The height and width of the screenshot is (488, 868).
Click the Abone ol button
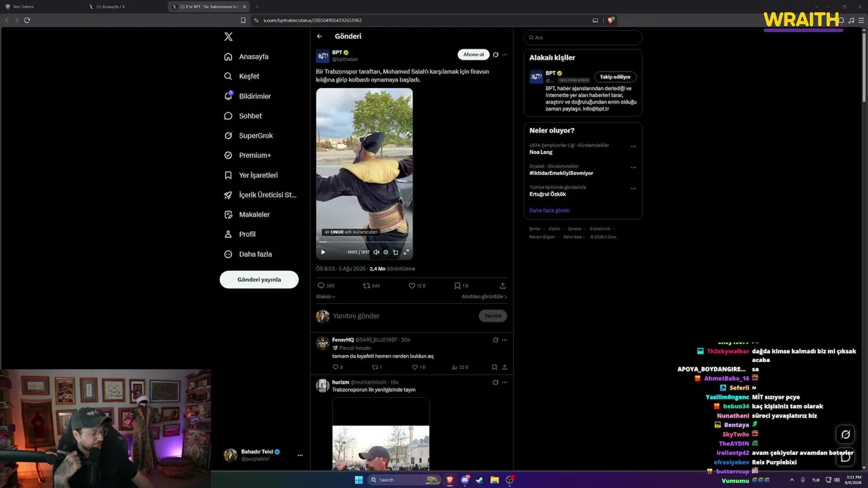473,55
